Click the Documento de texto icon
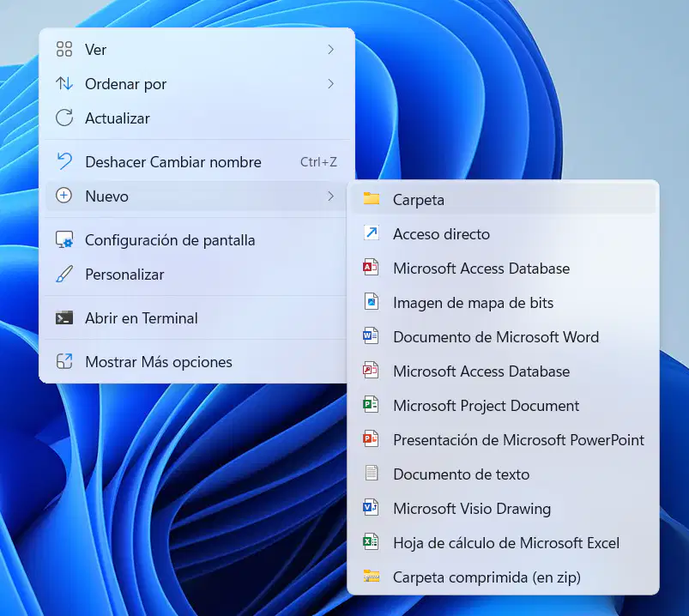The width and height of the screenshot is (689, 616). pyautogui.click(x=372, y=473)
